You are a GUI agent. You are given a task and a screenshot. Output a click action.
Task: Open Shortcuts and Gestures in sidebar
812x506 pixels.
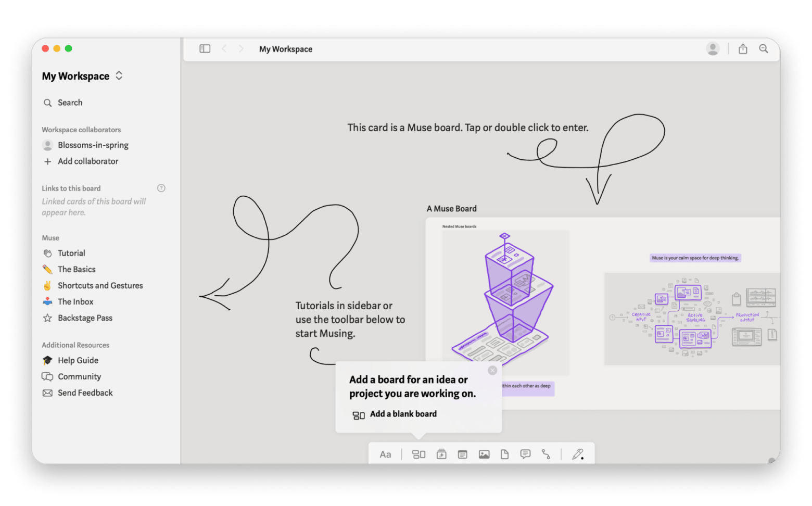coord(100,285)
